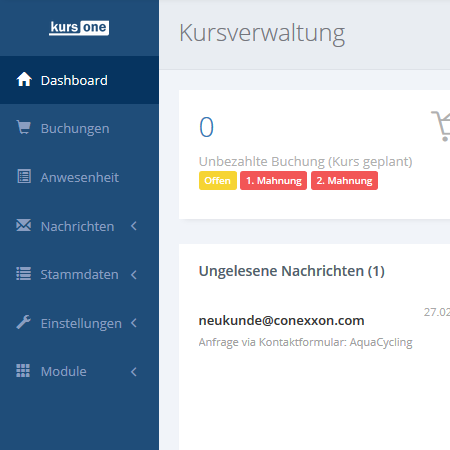The image size is (450, 450).
Task: Click the cart icon in unpaid bookings card
Action: pyautogui.click(x=441, y=126)
